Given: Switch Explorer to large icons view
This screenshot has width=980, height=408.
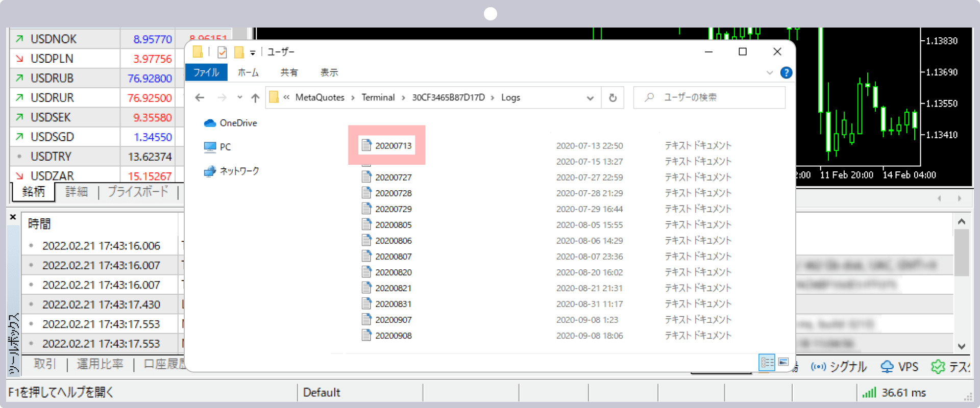Looking at the screenshot, I should [x=783, y=362].
